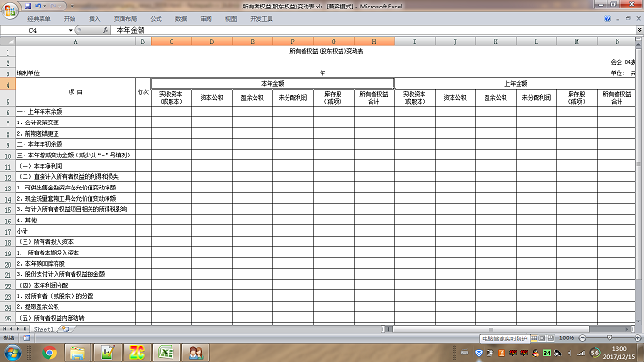Click the zoom in plus icon
Screen dimensions: 644x362
point(637,338)
